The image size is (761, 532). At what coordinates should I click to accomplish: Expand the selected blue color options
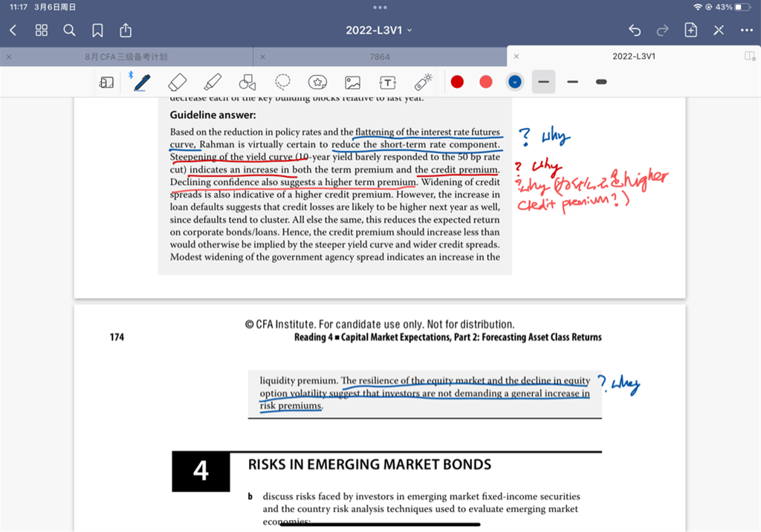pyautogui.click(x=514, y=82)
